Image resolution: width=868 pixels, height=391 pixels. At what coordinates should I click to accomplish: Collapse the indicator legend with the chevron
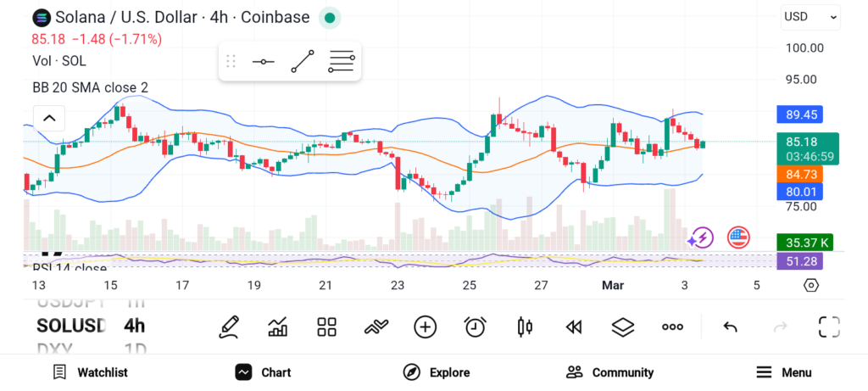point(48,118)
